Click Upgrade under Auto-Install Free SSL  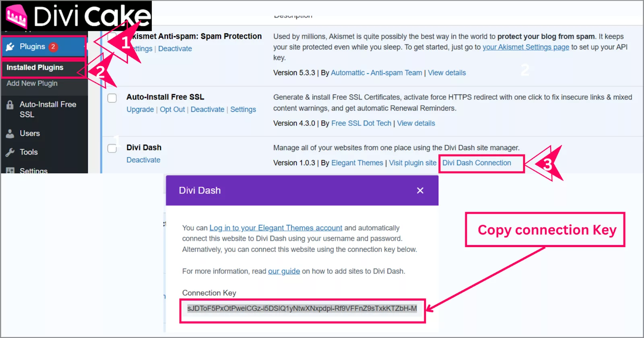click(140, 109)
